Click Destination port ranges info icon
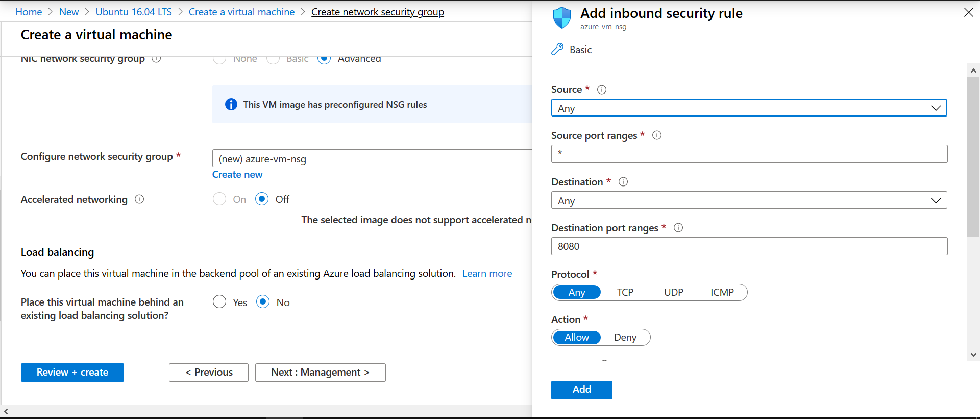 678,228
